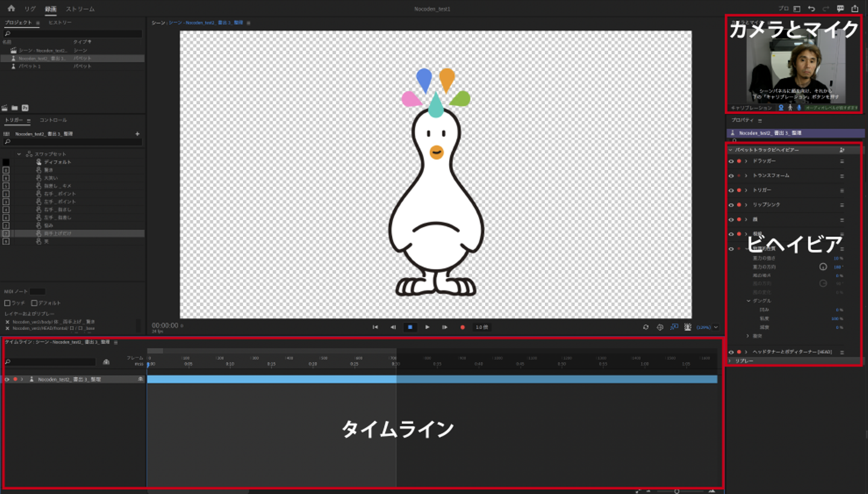Click the share/export icon
The width and height of the screenshot is (868, 494).
point(855,8)
